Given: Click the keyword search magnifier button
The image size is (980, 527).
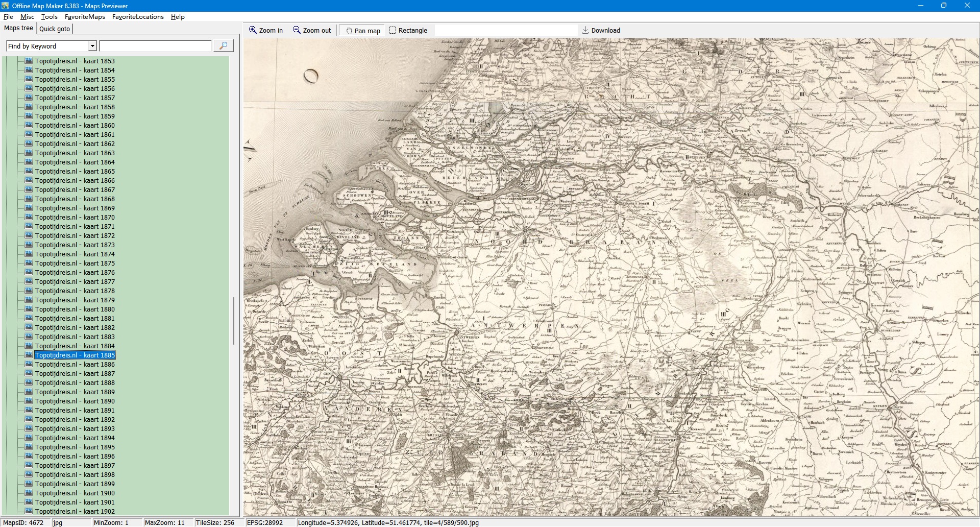Looking at the screenshot, I should tap(223, 46).
